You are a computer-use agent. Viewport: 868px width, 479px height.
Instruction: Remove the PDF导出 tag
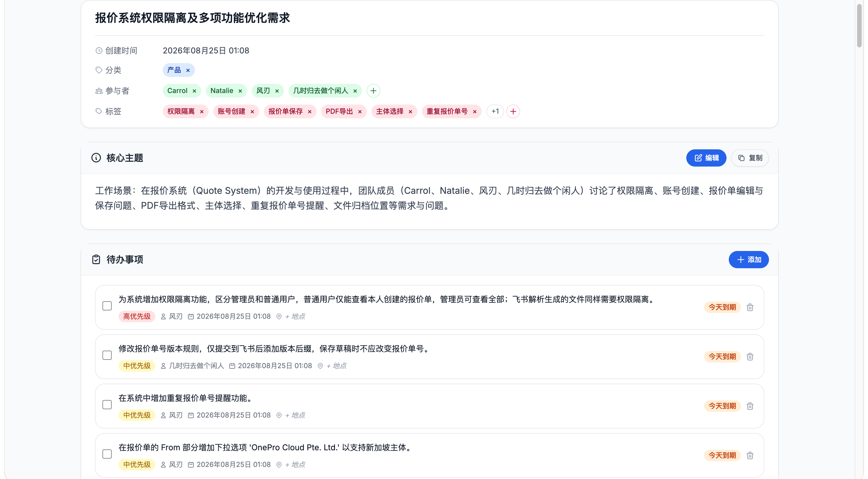pyautogui.click(x=360, y=112)
